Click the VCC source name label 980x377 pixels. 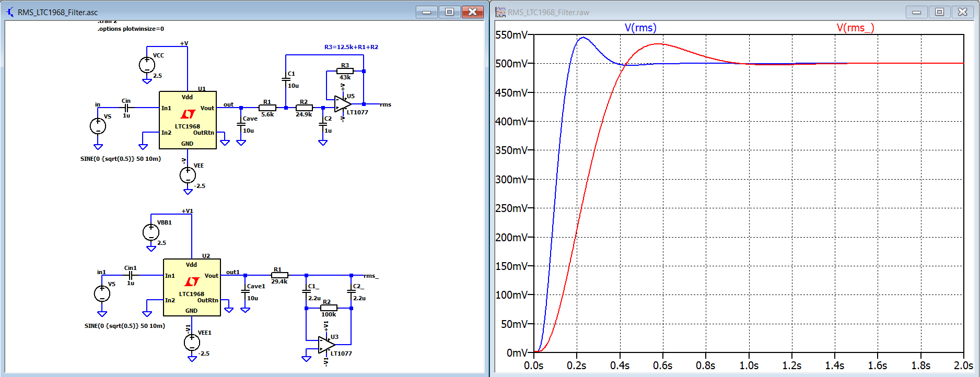(158, 55)
